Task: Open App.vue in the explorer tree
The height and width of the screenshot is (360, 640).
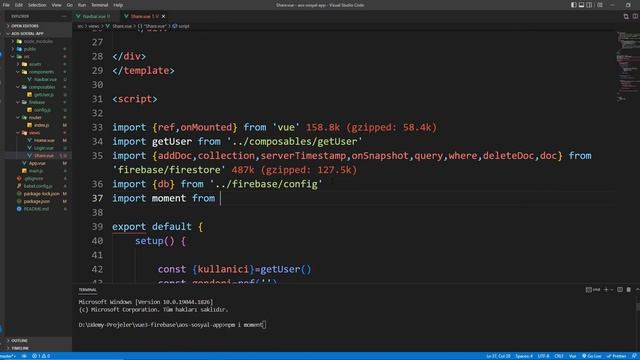Action: [37, 163]
